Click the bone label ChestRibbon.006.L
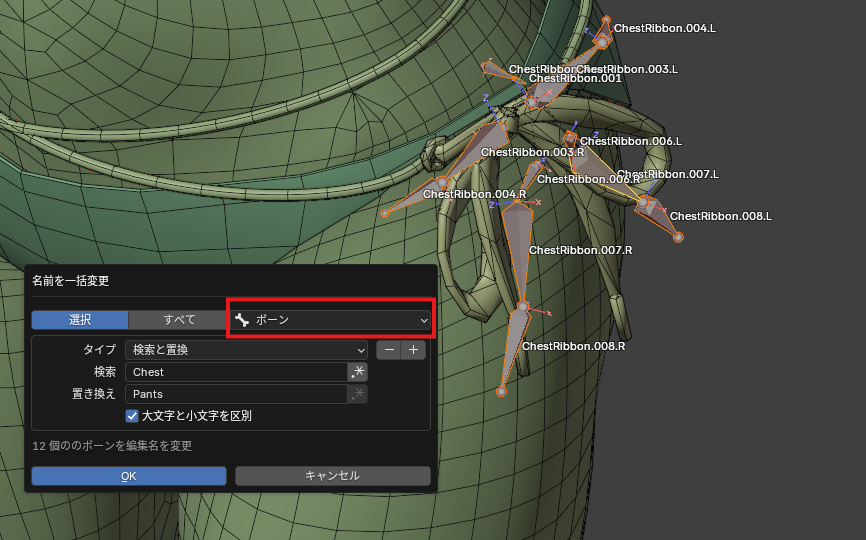866x540 pixels. click(x=631, y=141)
